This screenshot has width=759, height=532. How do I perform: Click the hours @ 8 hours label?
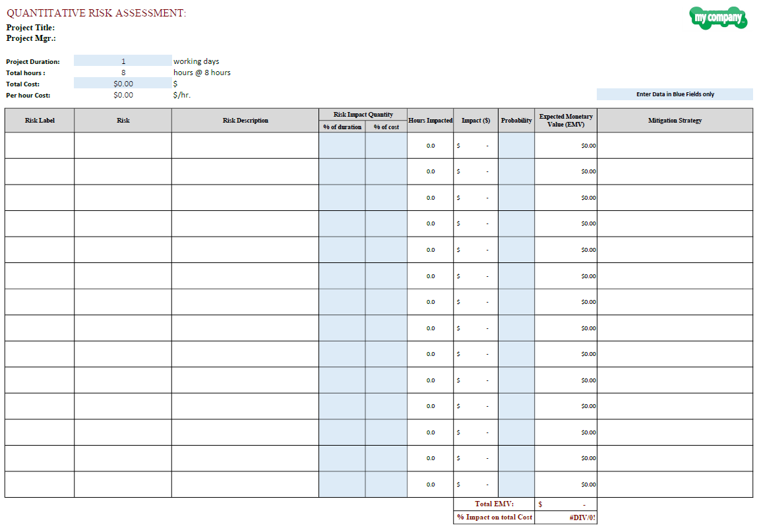[202, 73]
